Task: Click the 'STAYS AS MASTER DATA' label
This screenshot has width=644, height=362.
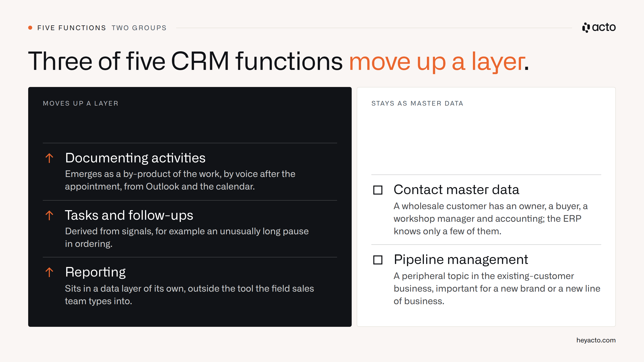Action: (417, 103)
